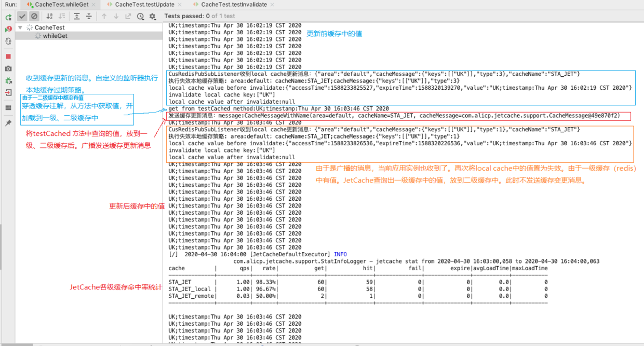
Task: Expand all test tree nodes
Action: 77,17
